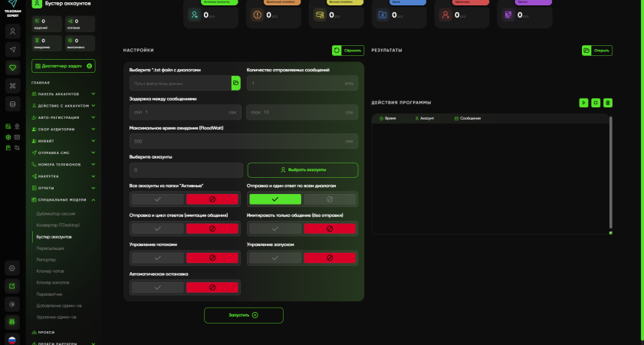Click the purple proxy icon card

point(508,15)
